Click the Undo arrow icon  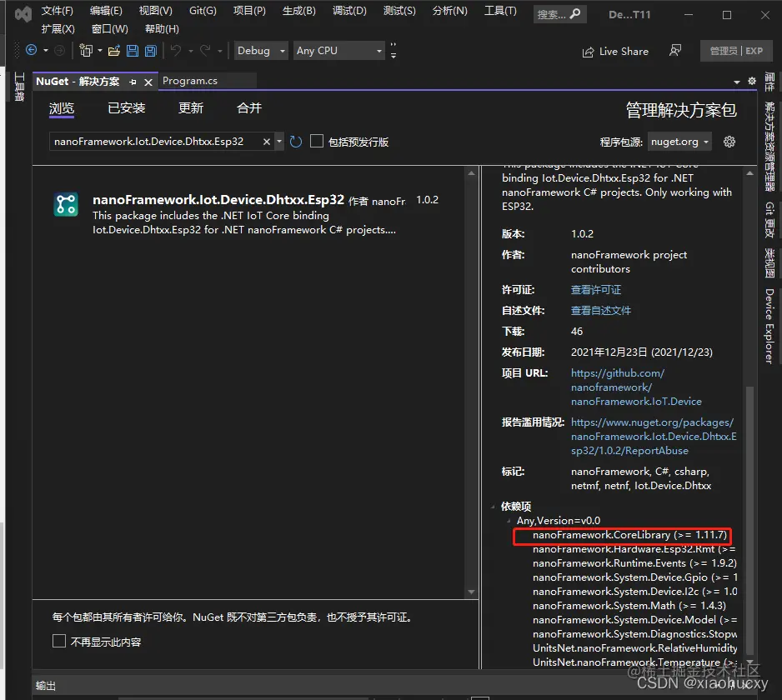pos(176,50)
